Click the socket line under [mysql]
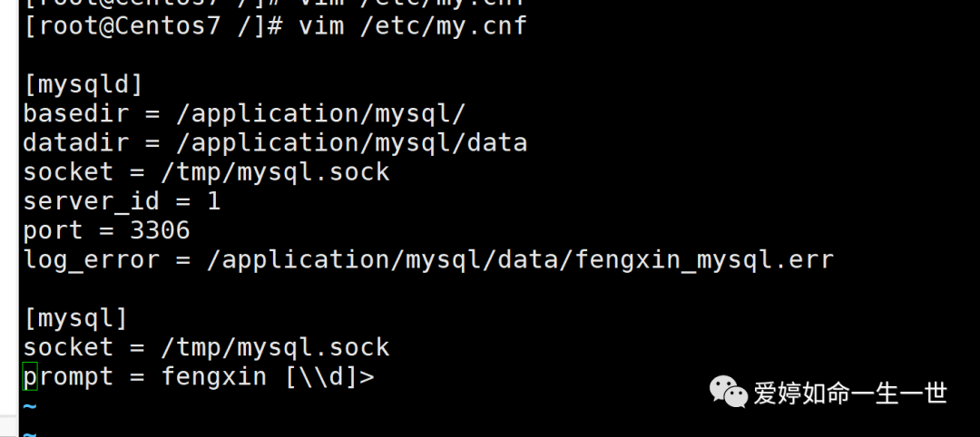Viewport: 980px width, 437px height. point(206,348)
